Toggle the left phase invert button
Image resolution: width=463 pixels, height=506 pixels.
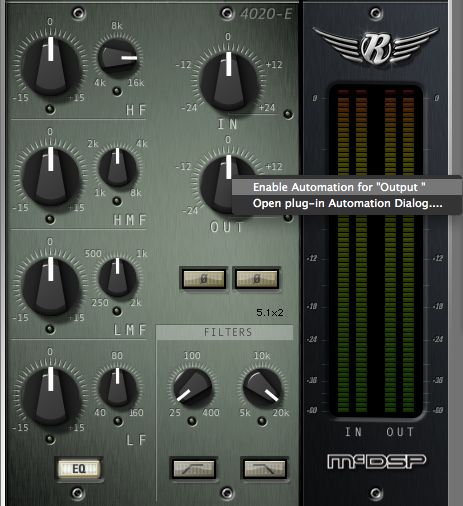tap(204, 279)
